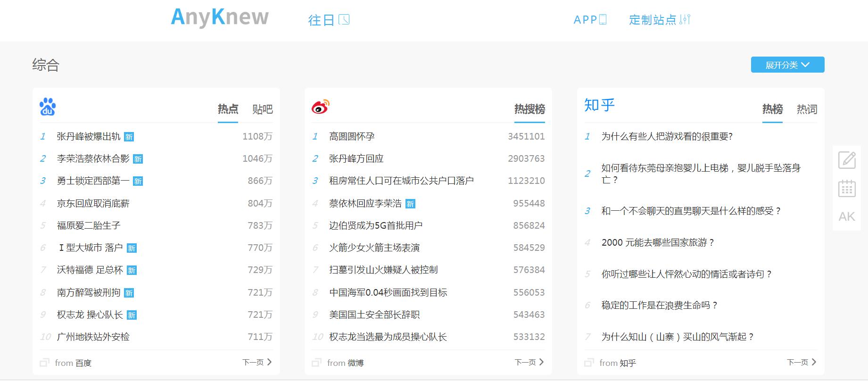Open Zhihu question 2000 元能去哪些国家旅游

click(x=658, y=242)
